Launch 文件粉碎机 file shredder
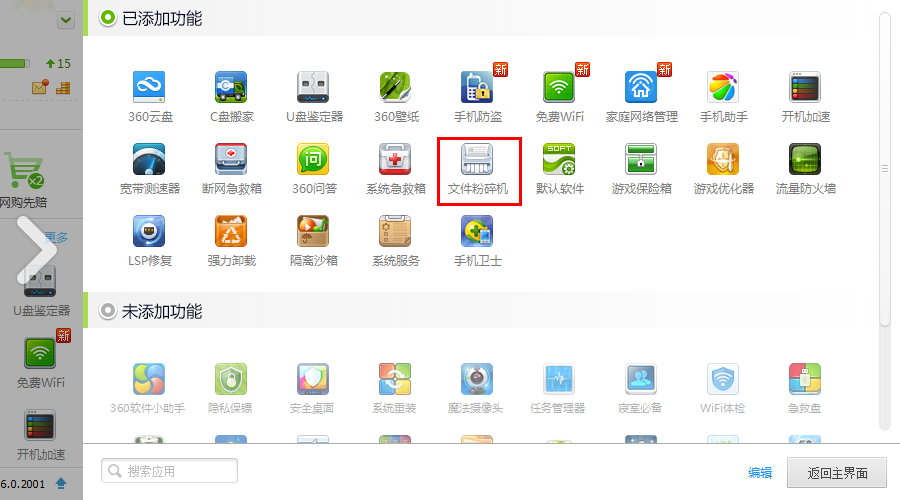 pos(478,169)
